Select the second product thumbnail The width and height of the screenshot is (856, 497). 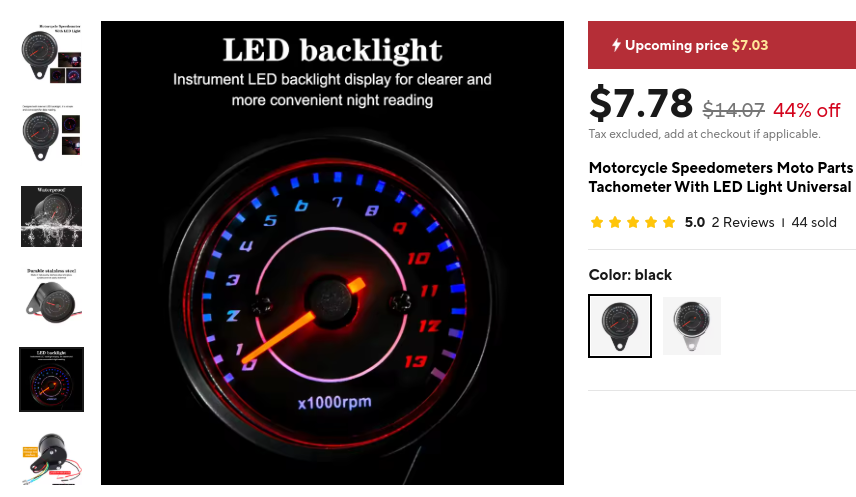click(x=51, y=134)
